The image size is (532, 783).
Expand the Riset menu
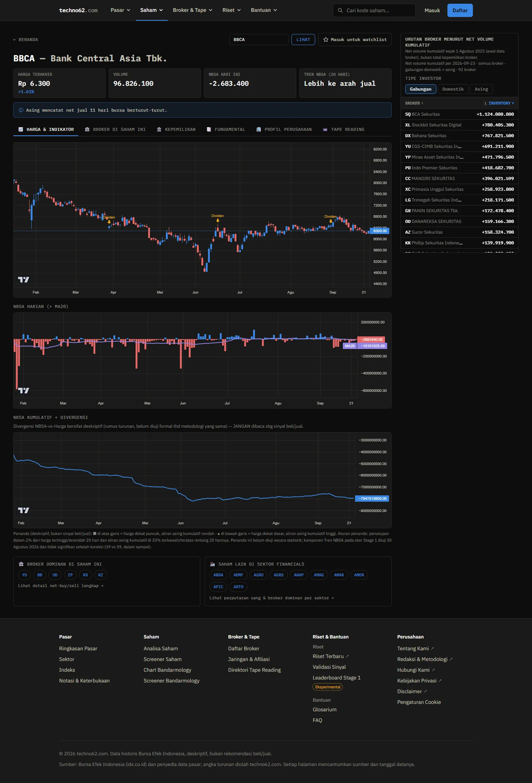(x=232, y=10)
